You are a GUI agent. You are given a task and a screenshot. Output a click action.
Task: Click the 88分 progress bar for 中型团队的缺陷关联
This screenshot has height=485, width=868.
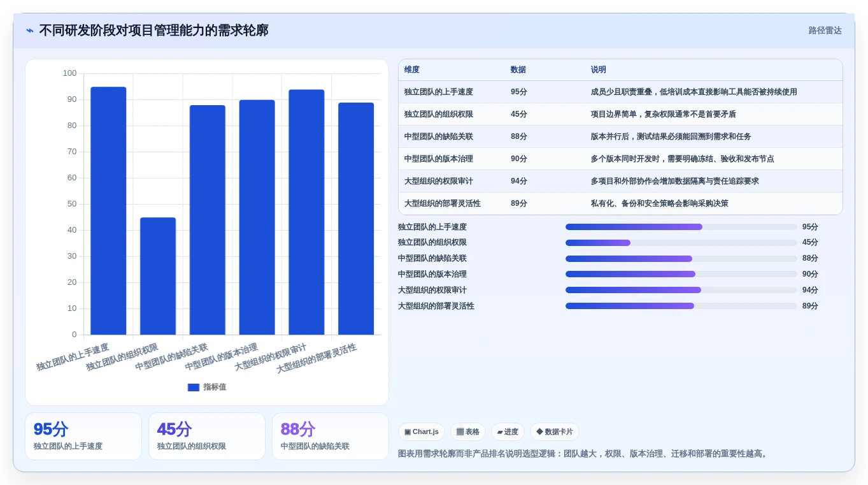click(681, 259)
